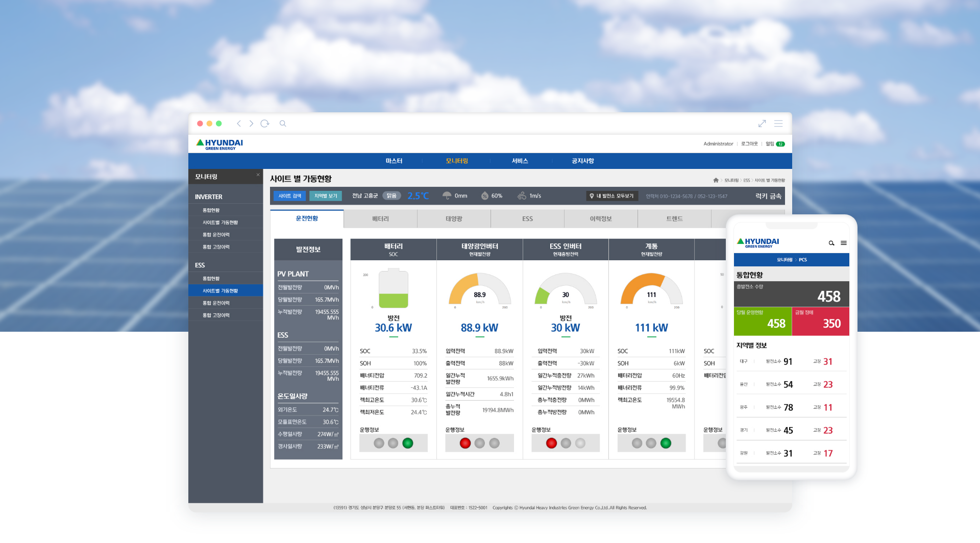Switch to the 태양광 tab

[x=454, y=219]
